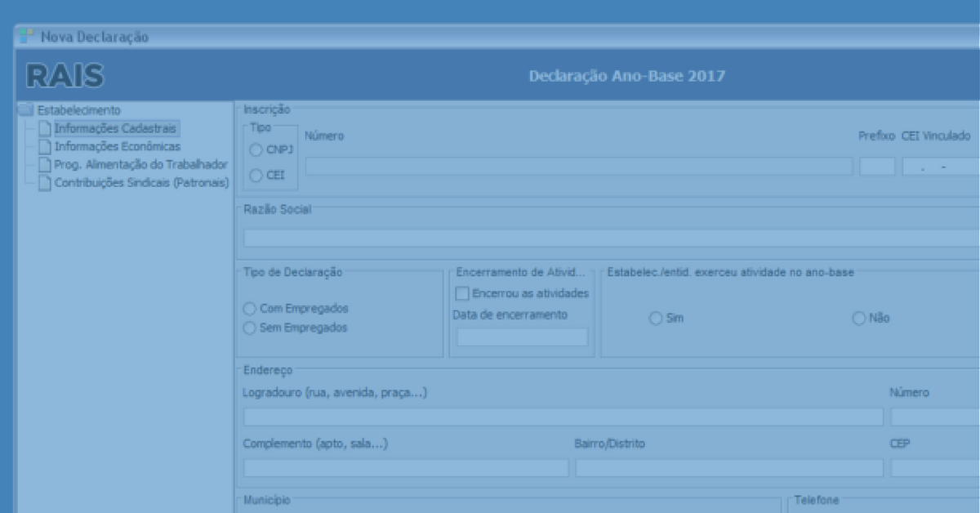Open Contribuições Sindicais (Patronais)

point(142,183)
